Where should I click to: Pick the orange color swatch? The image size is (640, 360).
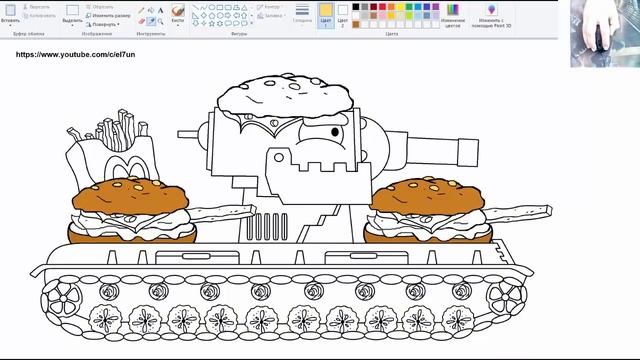391,7
